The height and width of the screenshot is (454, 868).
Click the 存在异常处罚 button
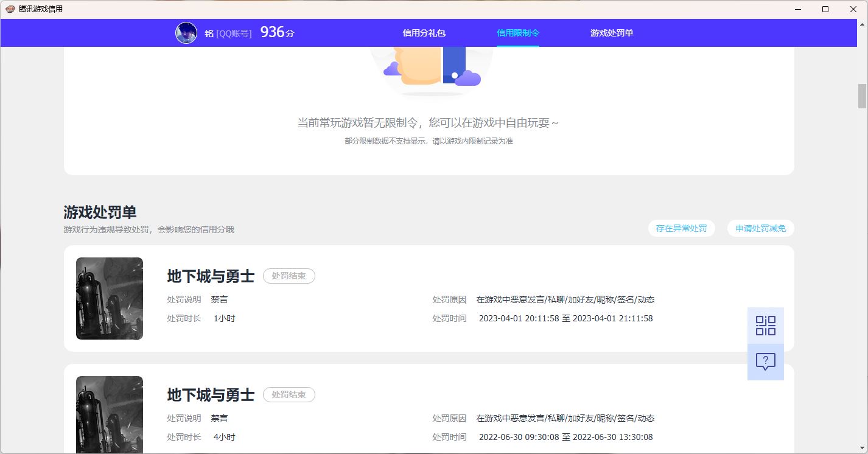point(681,229)
